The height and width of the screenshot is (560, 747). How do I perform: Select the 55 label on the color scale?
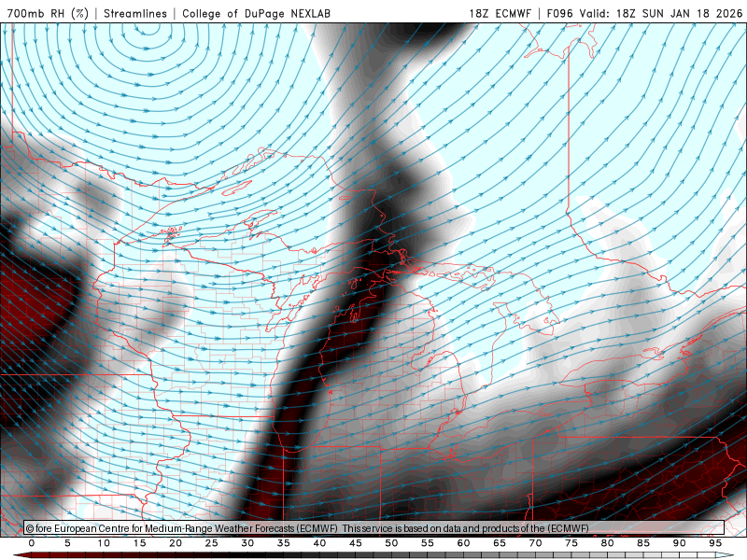pyautogui.click(x=428, y=543)
